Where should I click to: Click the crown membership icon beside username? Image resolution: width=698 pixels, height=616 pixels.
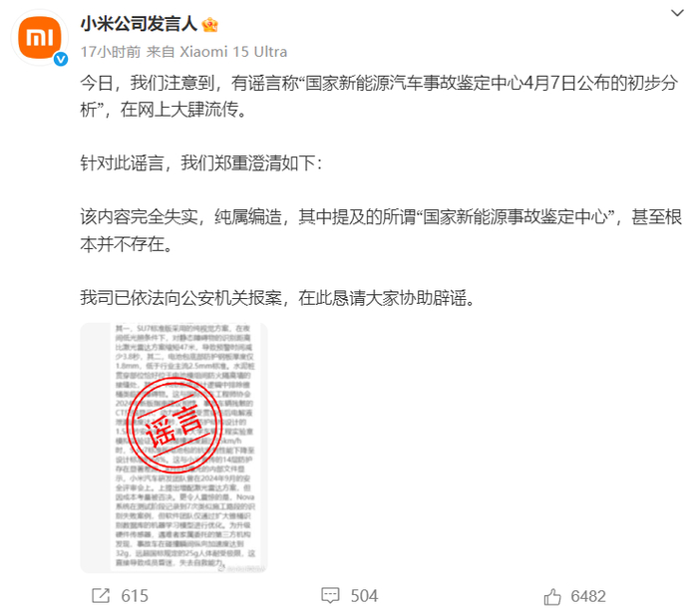[x=209, y=25]
